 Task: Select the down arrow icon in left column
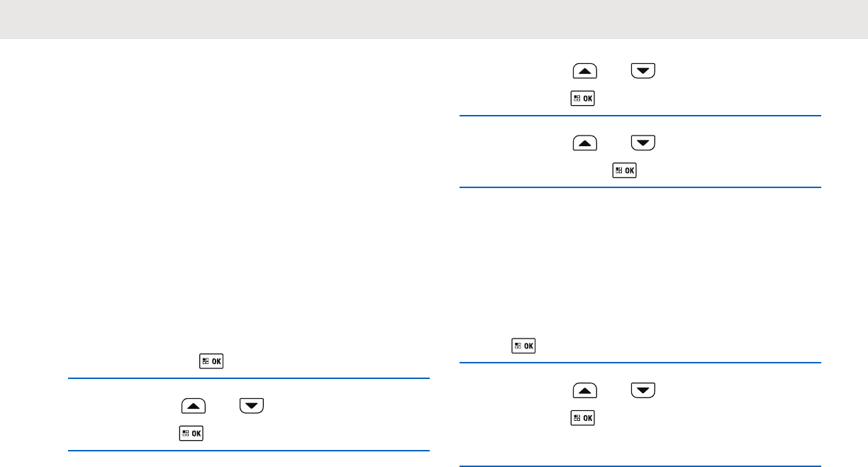pos(252,406)
